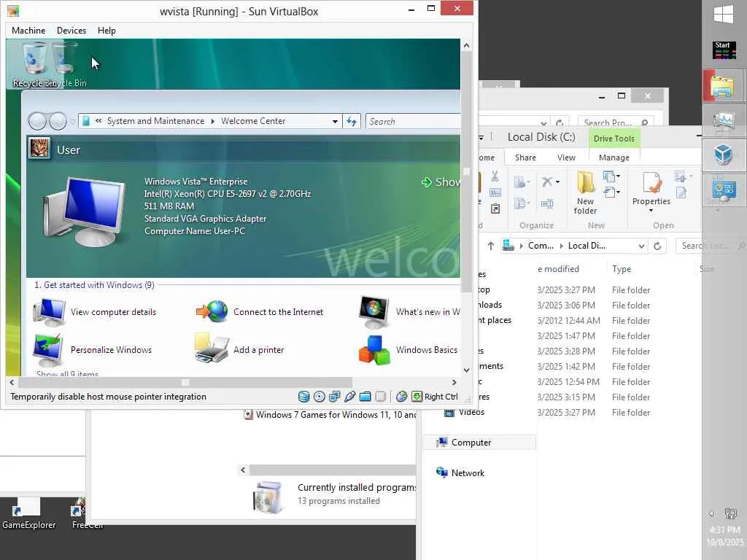Click the Cut scissors icon in Explorer ribbon
747x560 pixels.
495,176
